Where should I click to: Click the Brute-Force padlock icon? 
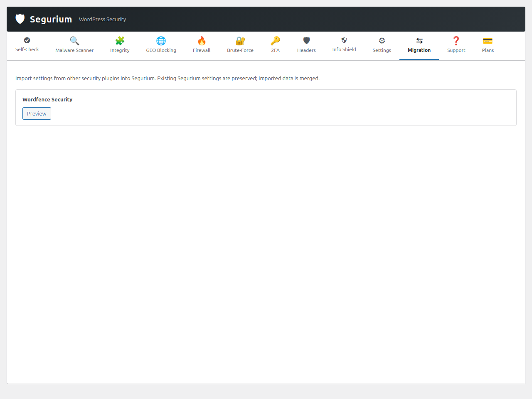pos(240,41)
